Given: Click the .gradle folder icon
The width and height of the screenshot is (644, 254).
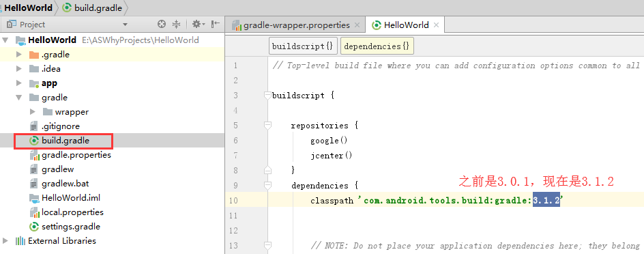Looking at the screenshot, I should coord(34,54).
